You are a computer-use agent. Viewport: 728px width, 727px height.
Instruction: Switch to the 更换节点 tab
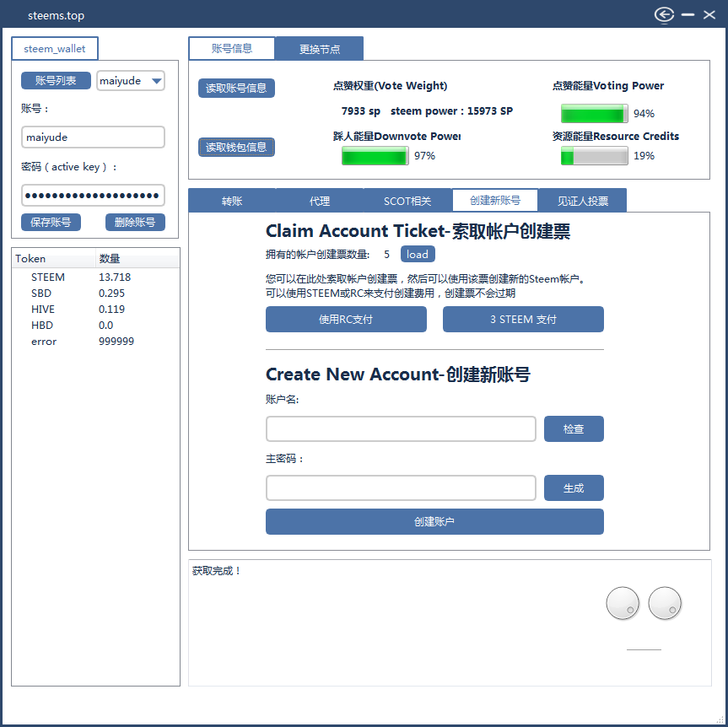point(320,49)
